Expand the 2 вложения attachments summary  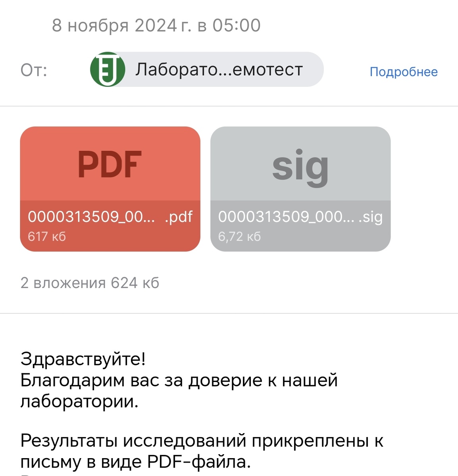[x=90, y=283]
